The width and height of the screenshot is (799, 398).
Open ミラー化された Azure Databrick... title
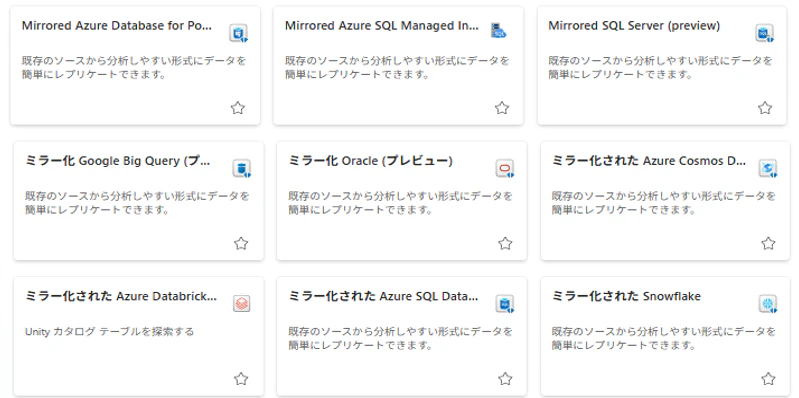(x=121, y=296)
